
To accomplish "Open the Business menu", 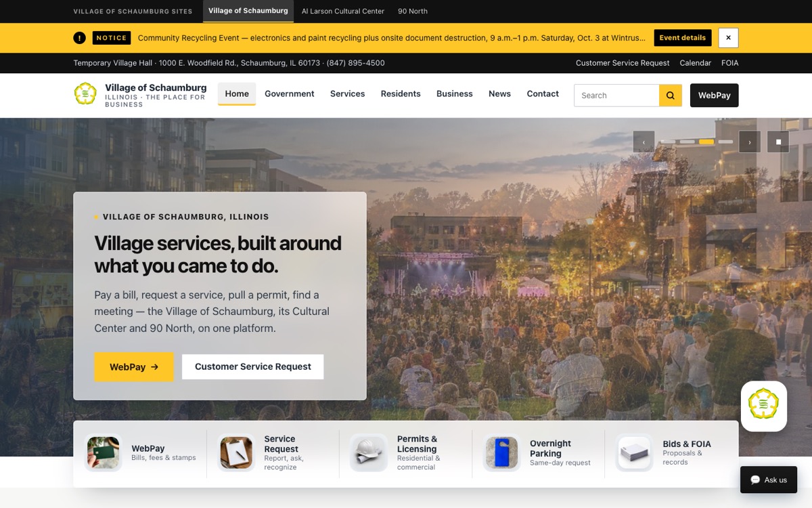I will pyautogui.click(x=455, y=93).
